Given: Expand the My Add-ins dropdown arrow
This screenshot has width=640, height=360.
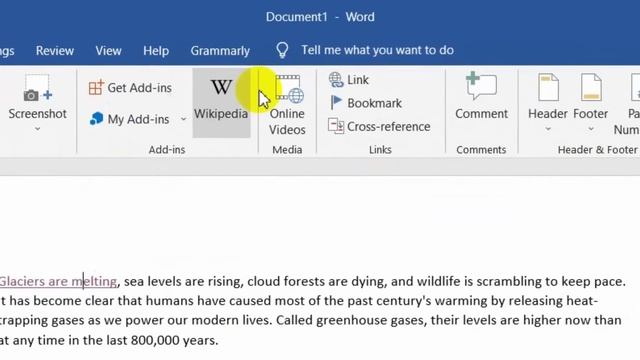Looking at the screenshot, I should coord(183,119).
